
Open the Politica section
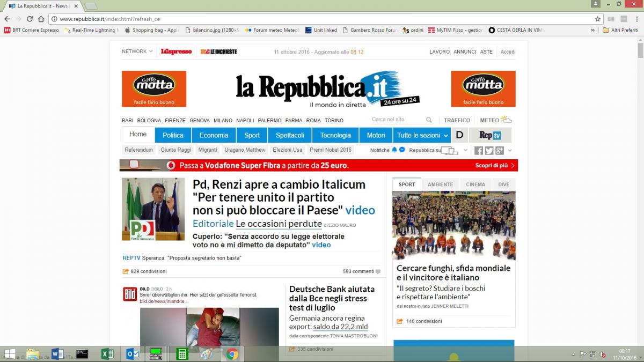[x=173, y=135]
